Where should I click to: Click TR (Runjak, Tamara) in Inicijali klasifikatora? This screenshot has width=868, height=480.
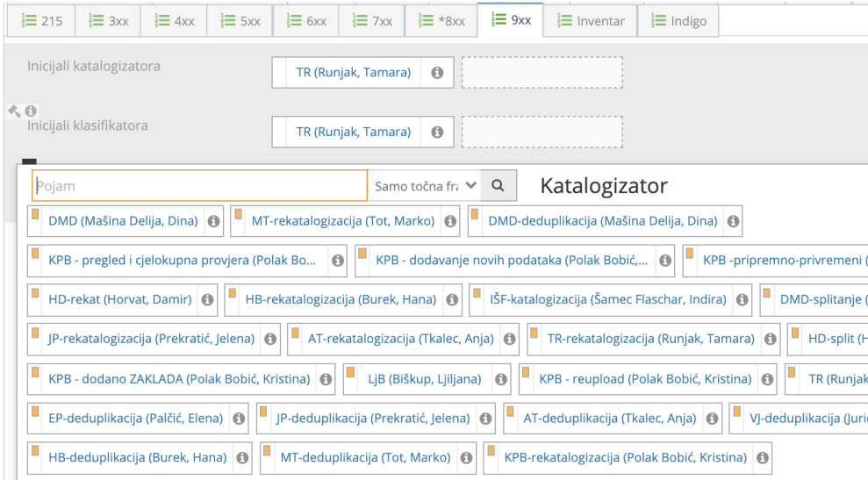click(353, 132)
